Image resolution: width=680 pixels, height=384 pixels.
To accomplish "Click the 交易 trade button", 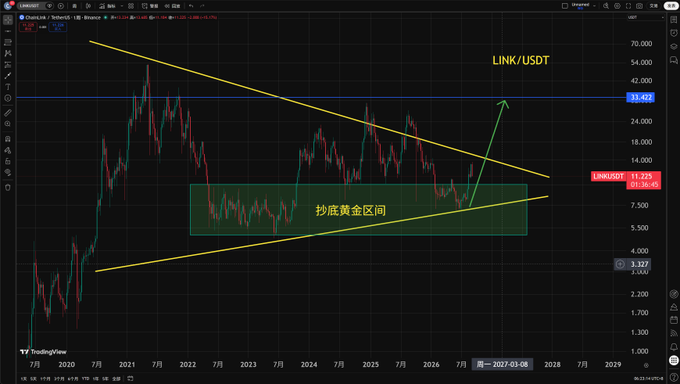I will pos(653,6).
